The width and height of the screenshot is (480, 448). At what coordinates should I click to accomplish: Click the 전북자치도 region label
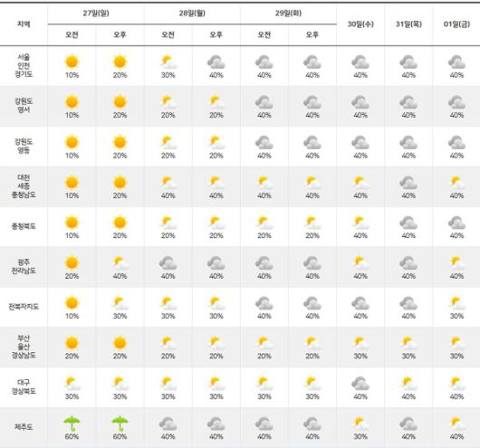pyautogui.click(x=24, y=307)
